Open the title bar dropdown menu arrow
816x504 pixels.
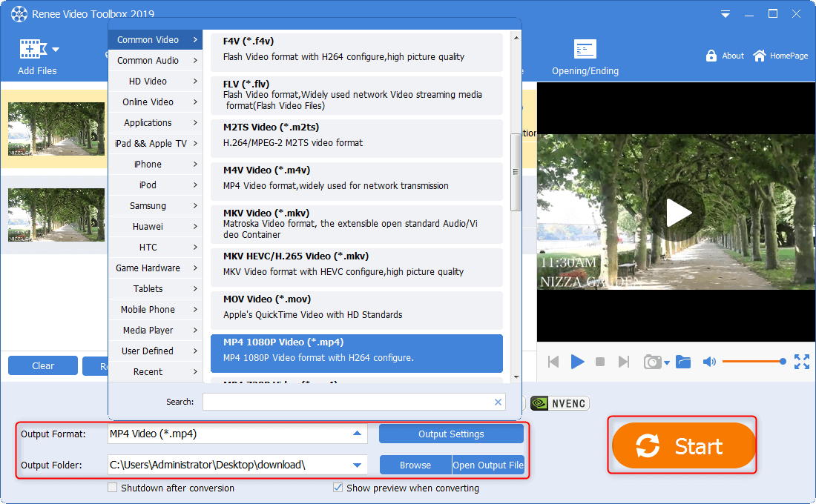tap(725, 15)
